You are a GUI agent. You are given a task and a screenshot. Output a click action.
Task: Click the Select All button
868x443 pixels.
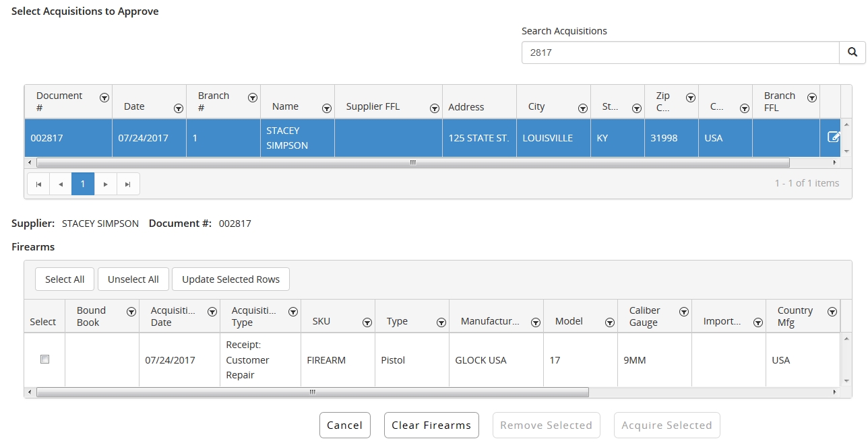pyautogui.click(x=65, y=279)
